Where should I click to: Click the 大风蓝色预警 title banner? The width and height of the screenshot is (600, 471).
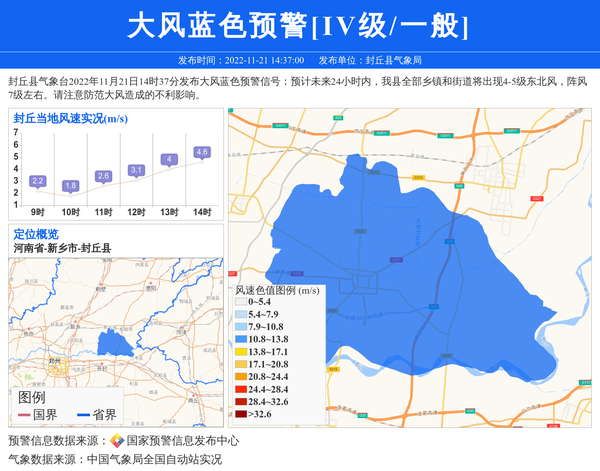click(300, 26)
